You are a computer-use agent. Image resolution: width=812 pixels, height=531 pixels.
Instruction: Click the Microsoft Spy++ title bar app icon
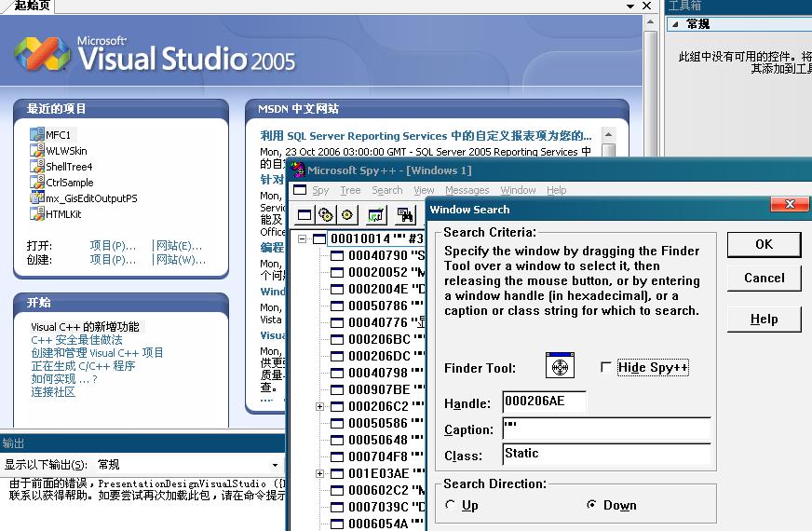point(297,170)
